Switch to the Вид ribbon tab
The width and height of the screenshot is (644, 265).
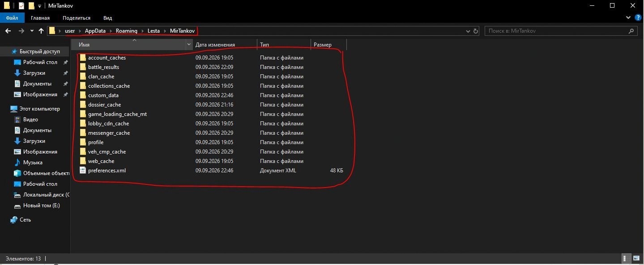pyautogui.click(x=107, y=18)
